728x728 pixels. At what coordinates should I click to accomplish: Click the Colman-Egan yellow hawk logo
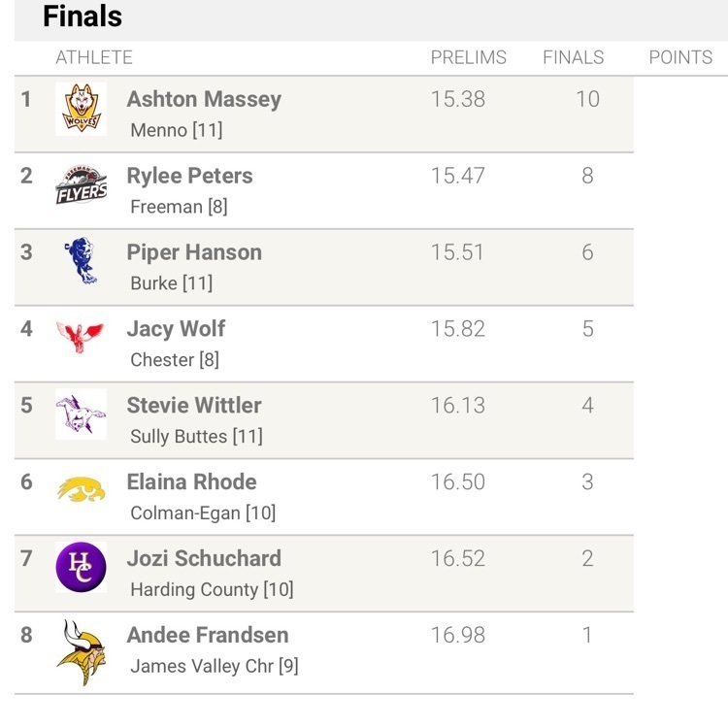[81, 489]
